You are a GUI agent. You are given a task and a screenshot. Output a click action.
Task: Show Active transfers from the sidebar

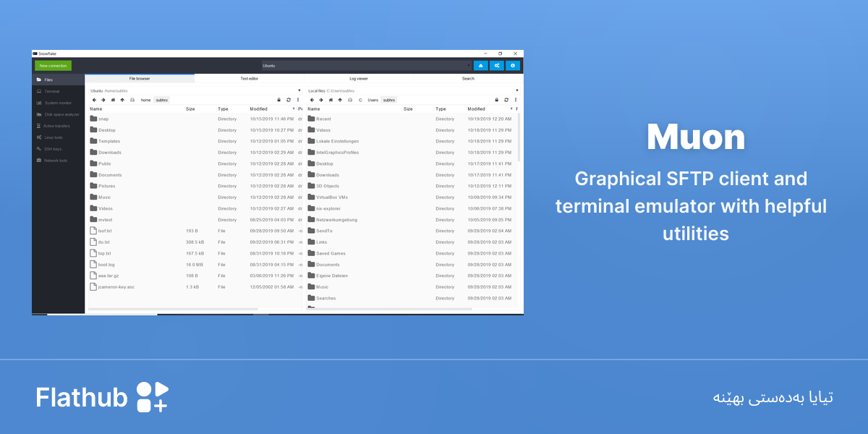(58, 126)
